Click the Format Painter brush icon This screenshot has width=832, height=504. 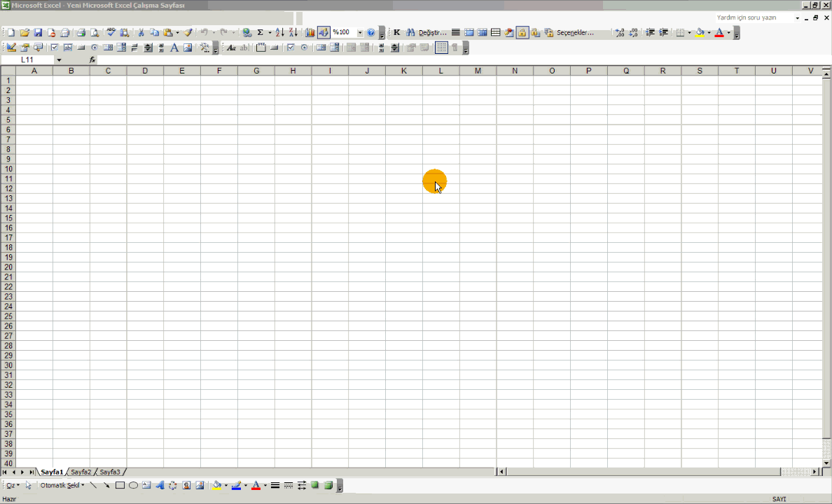[188, 33]
